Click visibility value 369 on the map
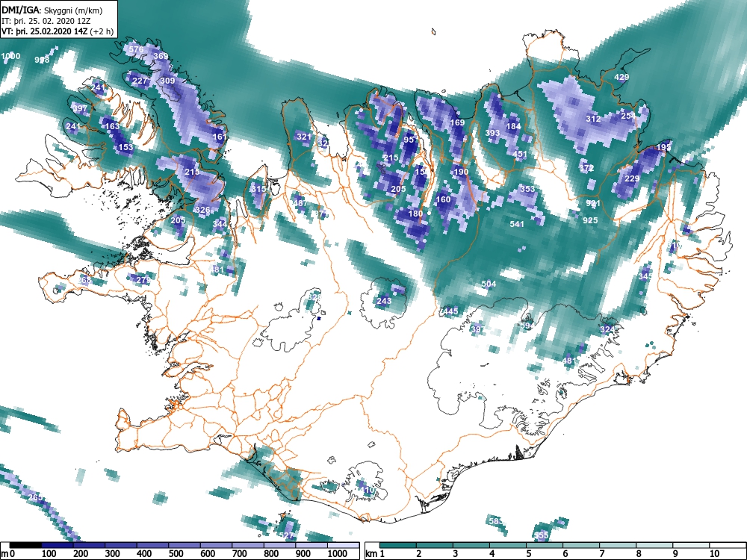 click(161, 56)
